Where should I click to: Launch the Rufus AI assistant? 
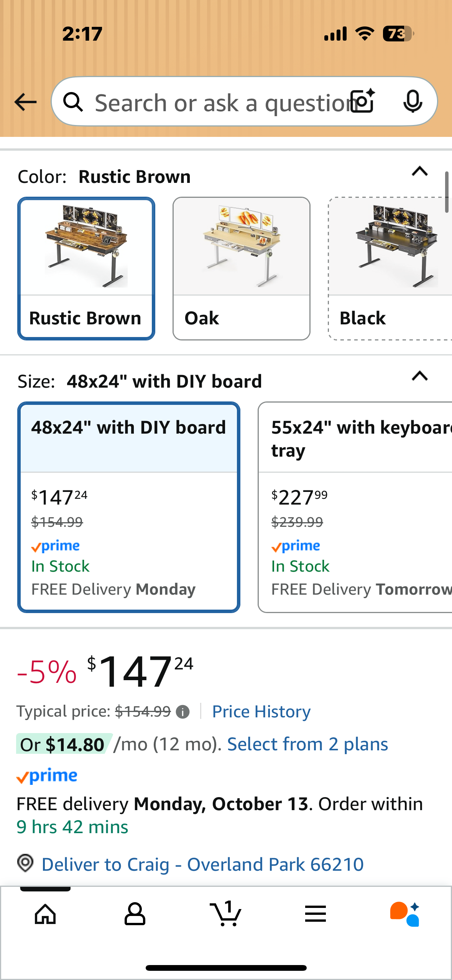[x=405, y=914]
